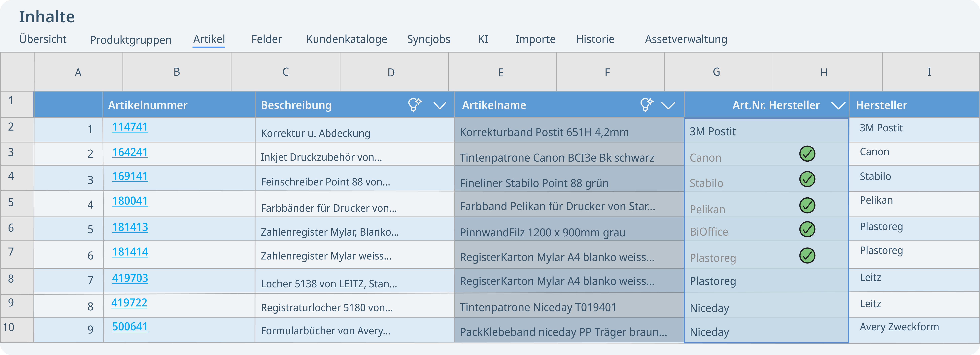Switch to the Assetverwaltung tab
The image size is (980, 355).
686,39
